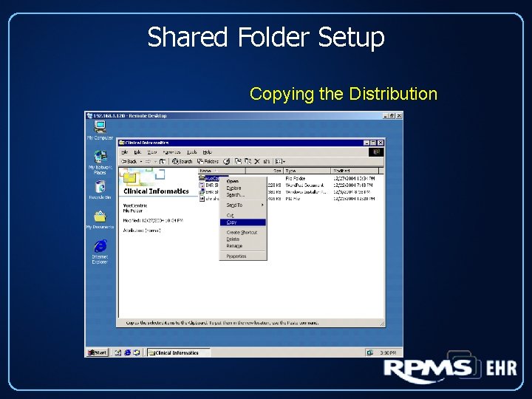
Task: Click Show Desktop quick launch icon
Action: coord(117,352)
